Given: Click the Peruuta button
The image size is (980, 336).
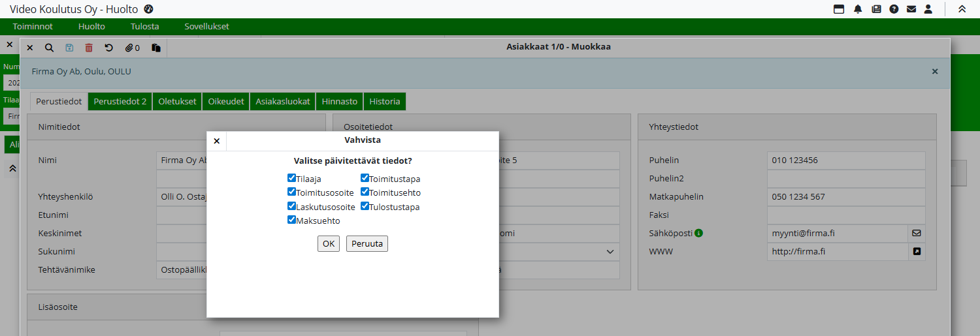Looking at the screenshot, I should (x=367, y=243).
